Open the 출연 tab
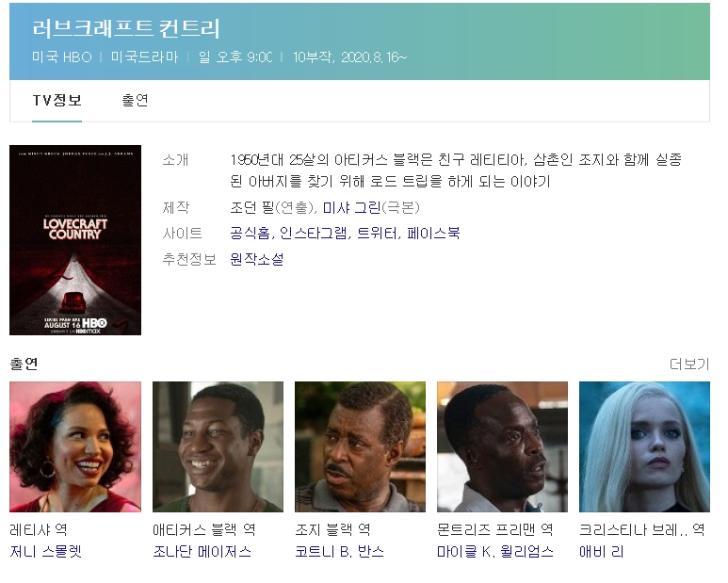 135,101
